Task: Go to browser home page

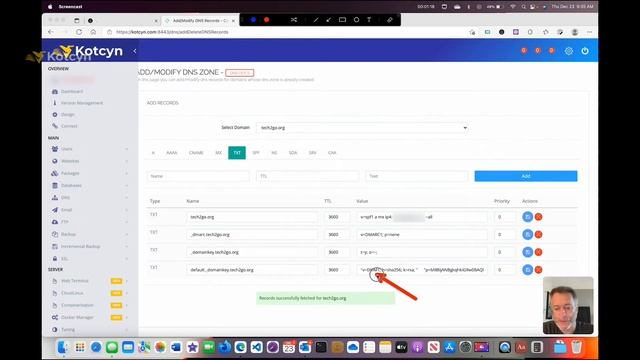Action: point(93,32)
